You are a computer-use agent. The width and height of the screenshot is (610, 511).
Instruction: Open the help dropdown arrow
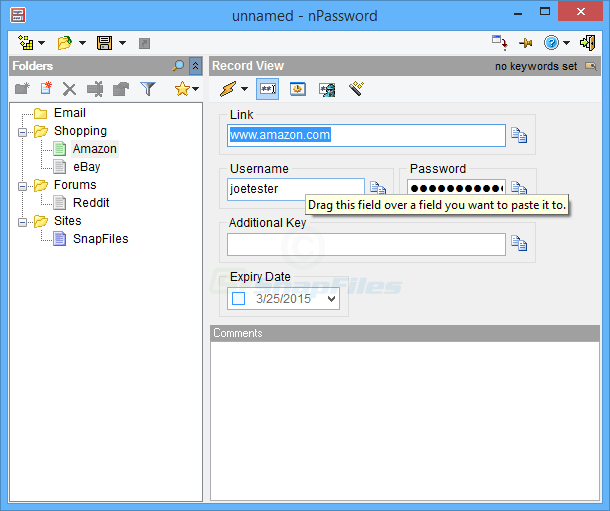566,43
